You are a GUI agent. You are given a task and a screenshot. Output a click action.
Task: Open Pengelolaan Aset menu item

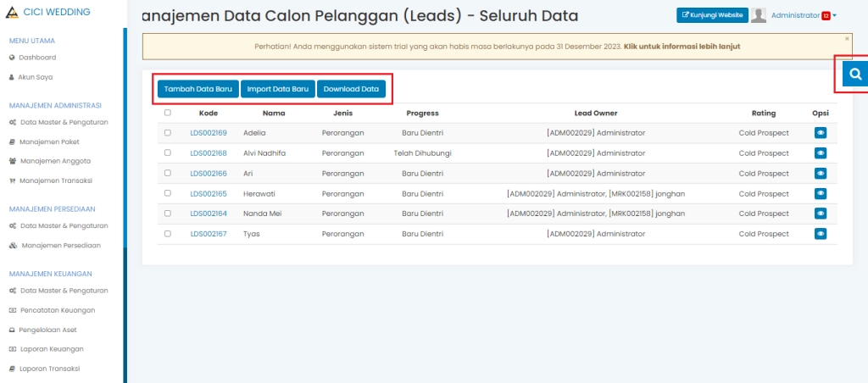[47, 330]
